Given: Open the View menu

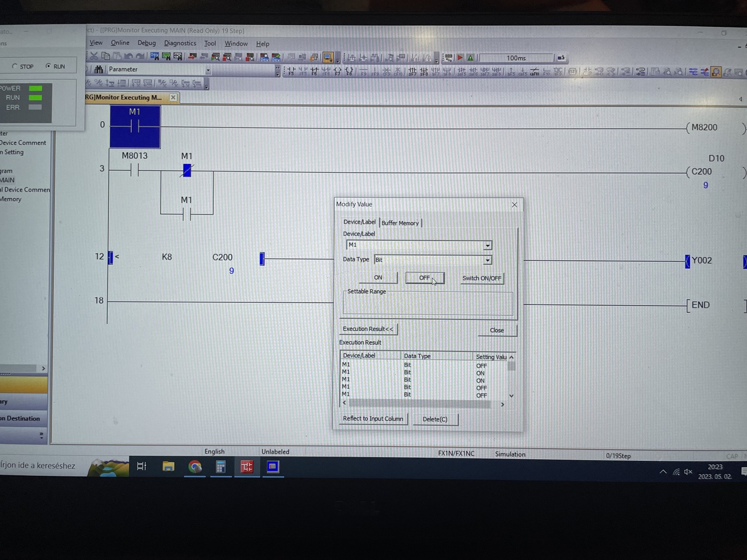Looking at the screenshot, I should click(x=96, y=43).
